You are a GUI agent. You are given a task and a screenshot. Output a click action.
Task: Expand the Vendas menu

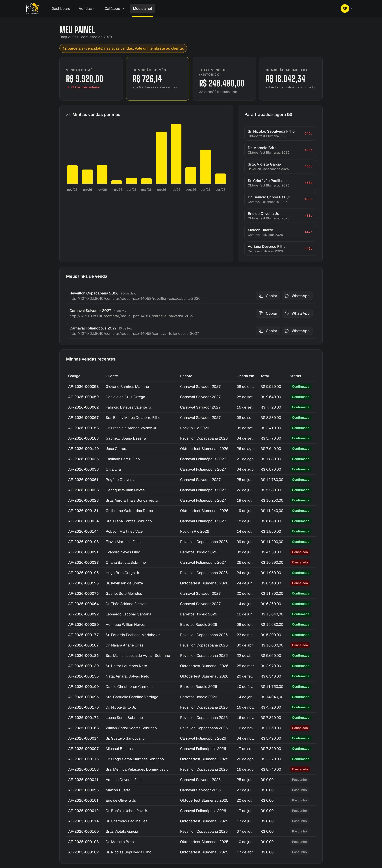(x=87, y=8)
